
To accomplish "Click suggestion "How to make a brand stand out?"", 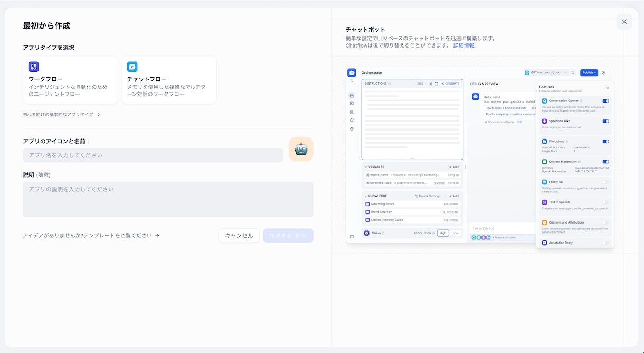I will tap(505, 108).
